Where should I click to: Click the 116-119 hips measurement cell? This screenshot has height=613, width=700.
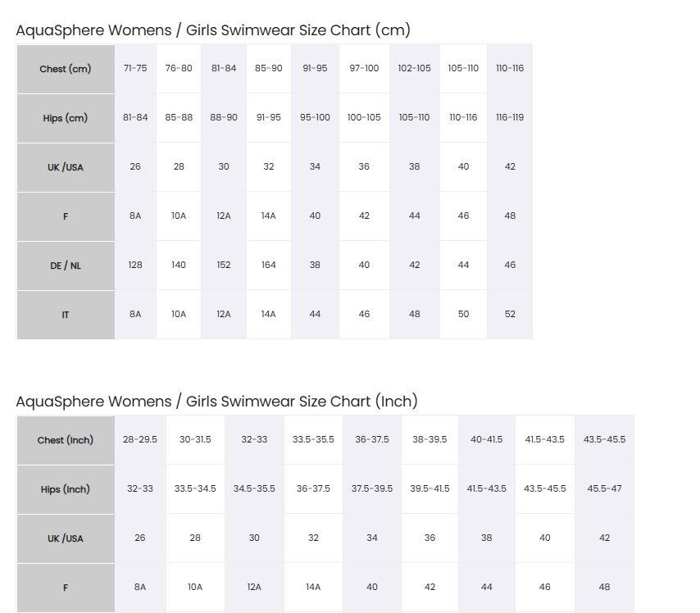tap(510, 117)
